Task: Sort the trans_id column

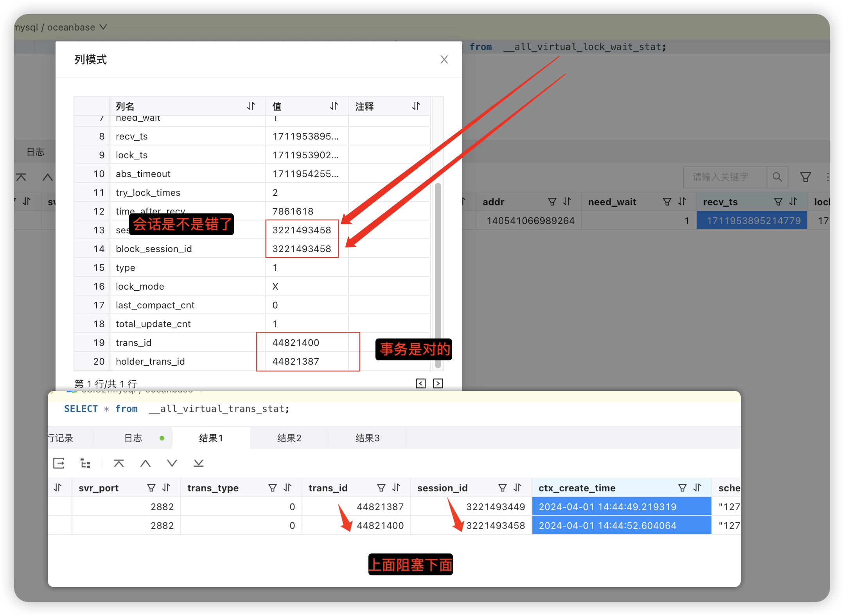Action: pos(396,487)
